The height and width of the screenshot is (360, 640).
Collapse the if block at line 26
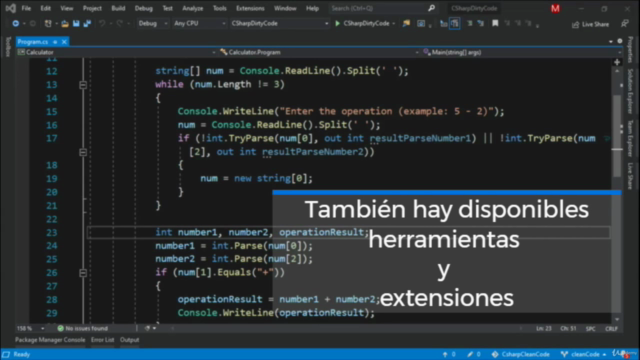coord(83,273)
